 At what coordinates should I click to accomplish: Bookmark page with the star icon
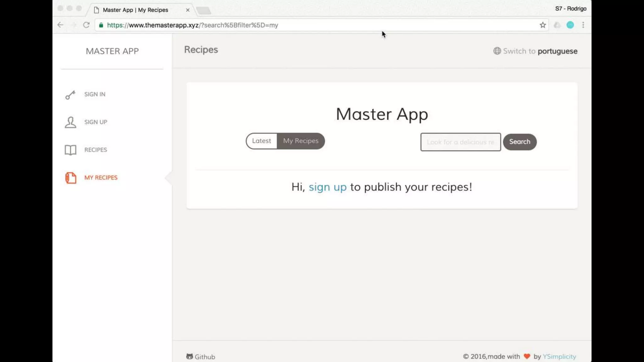pos(543,25)
